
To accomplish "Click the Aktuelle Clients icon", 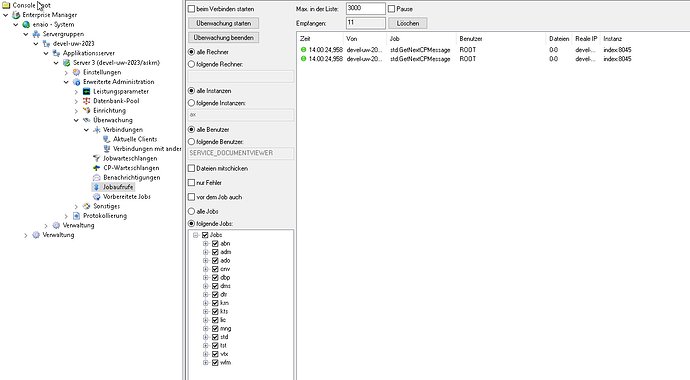I will pyautogui.click(x=107, y=139).
